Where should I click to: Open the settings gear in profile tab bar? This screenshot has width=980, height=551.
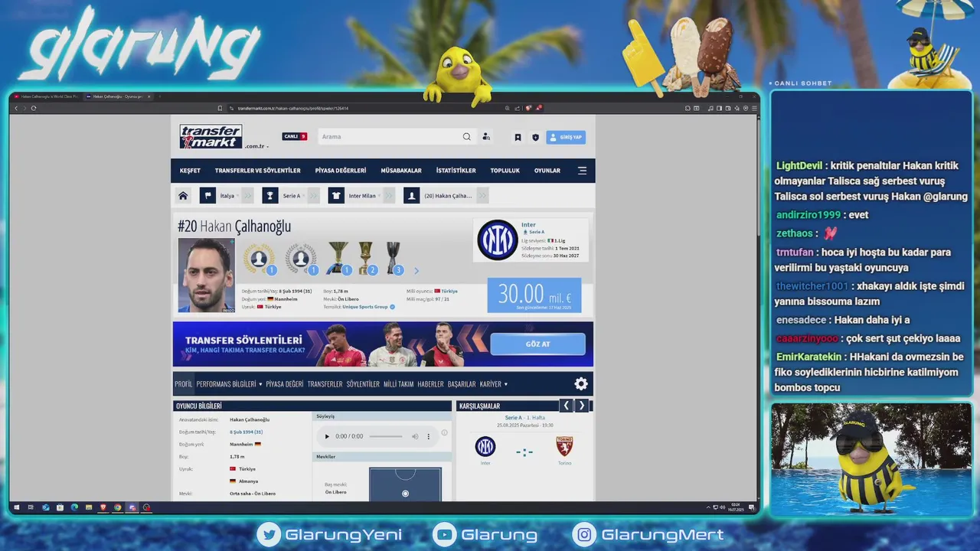coord(581,384)
